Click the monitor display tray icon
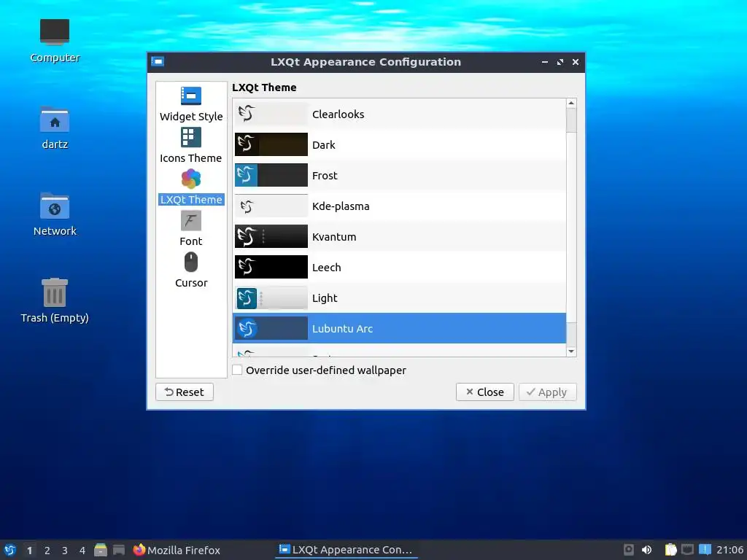 687,550
